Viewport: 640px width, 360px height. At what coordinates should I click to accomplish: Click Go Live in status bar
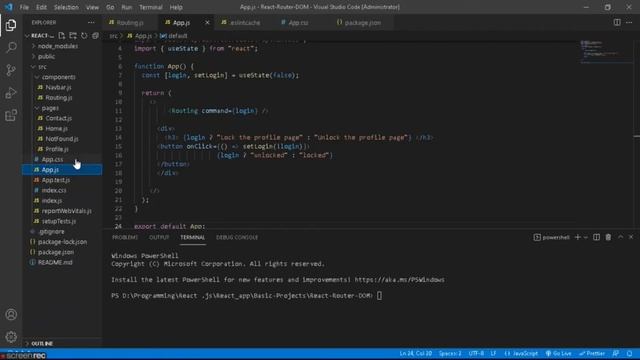click(558, 353)
